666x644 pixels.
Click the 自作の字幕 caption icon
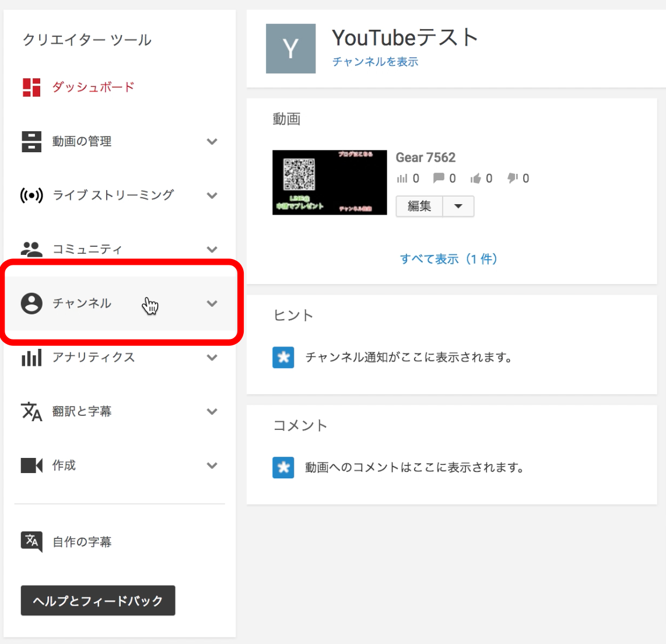[x=31, y=541]
